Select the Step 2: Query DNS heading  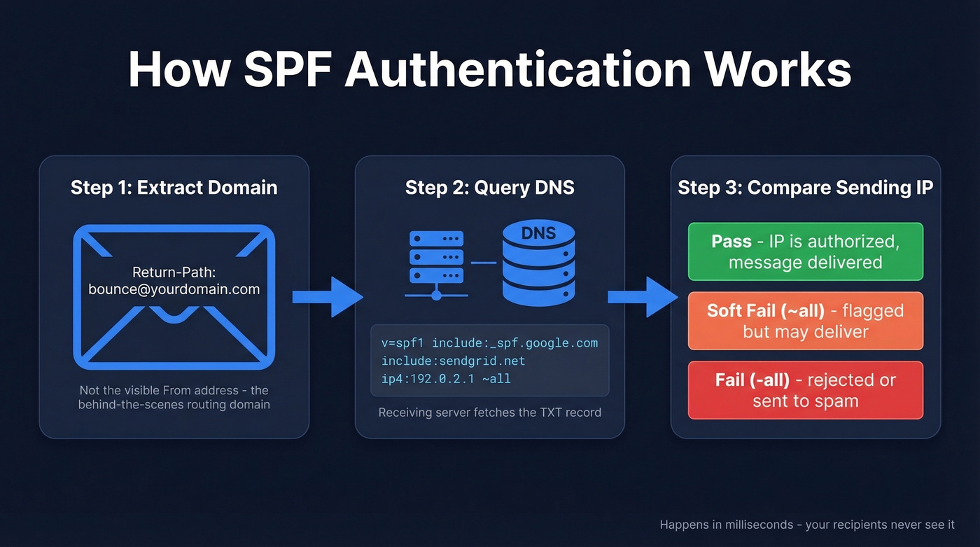coord(489,187)
